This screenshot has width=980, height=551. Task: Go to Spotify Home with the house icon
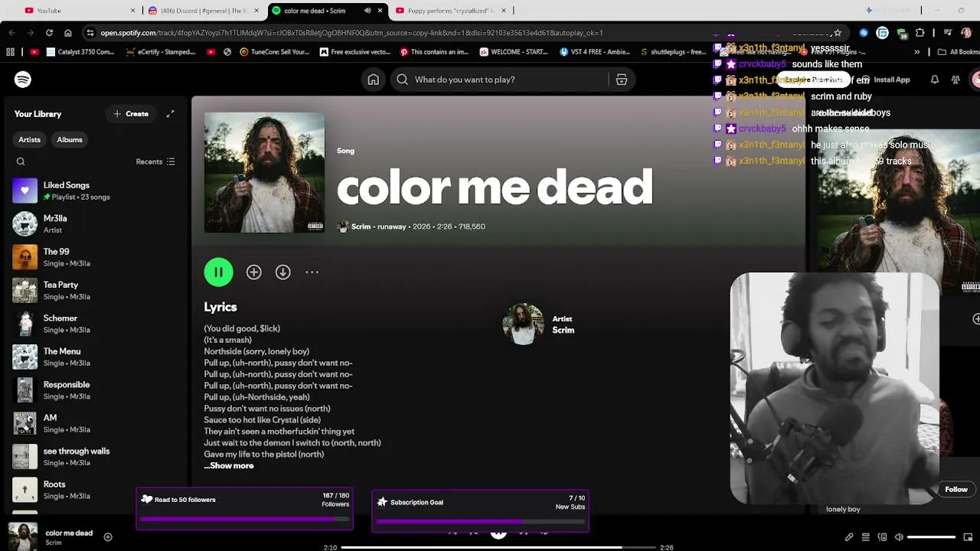point(373,80)
